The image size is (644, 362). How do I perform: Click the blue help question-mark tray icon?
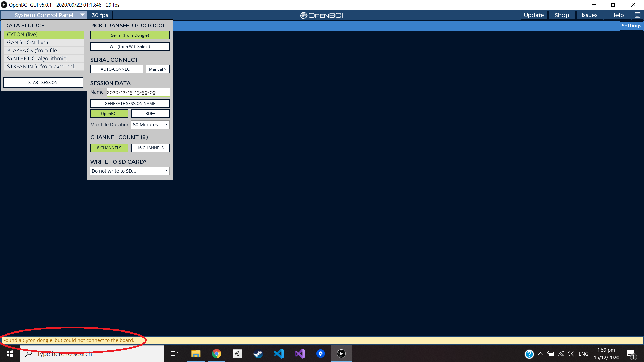tap(529, 354)
